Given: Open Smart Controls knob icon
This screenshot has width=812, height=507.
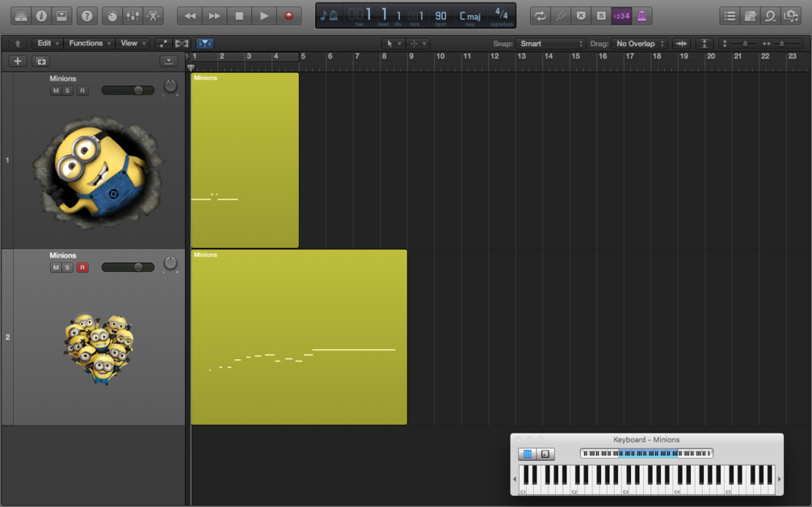Looking at the screenshot, I should tap(112, 16).
